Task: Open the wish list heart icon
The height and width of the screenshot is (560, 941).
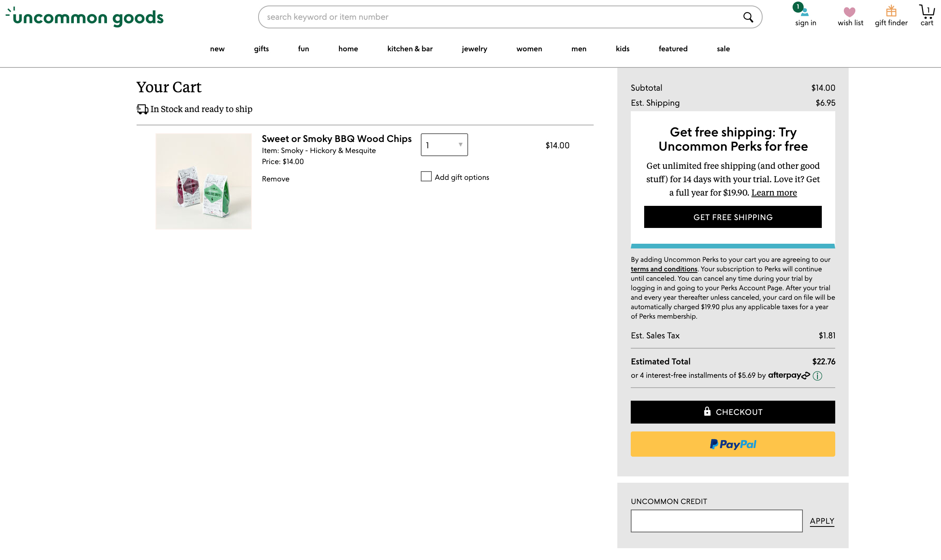Action: (x=849, y=12)
